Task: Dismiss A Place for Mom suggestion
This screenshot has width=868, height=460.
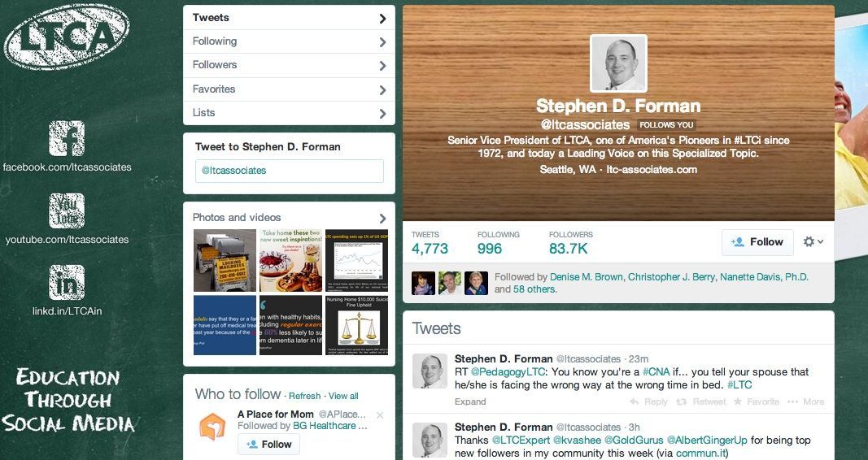Action: (x=380, y=415)
